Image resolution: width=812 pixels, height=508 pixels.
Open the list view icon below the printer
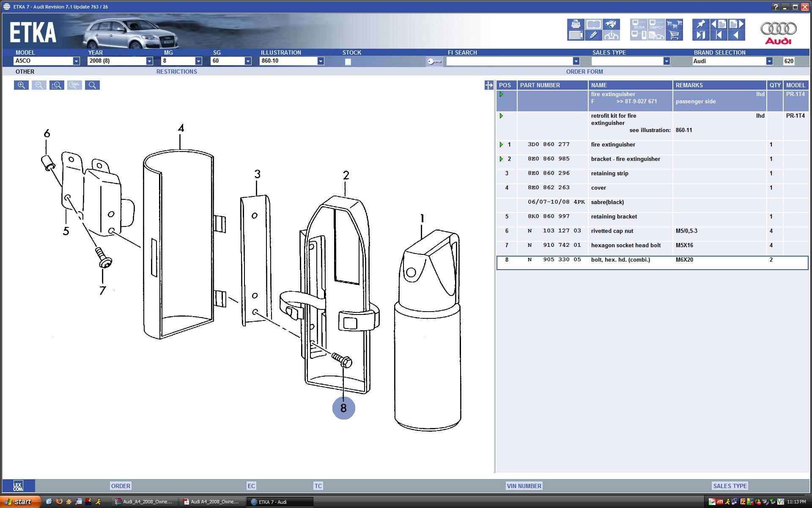(x=576, y=35)
